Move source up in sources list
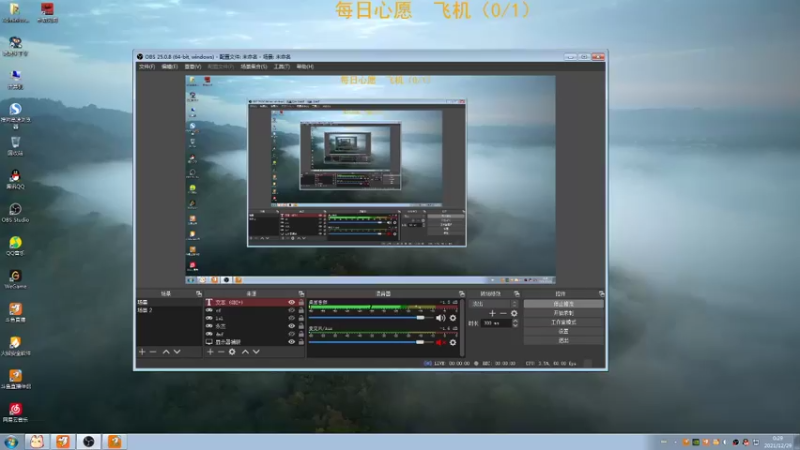The height and width of the screenshot is (450, 800). (245, 352)
